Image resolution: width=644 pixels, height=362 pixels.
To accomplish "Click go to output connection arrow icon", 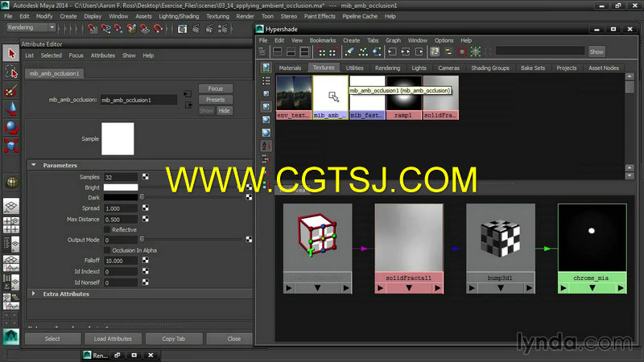I will pos(188,105).
